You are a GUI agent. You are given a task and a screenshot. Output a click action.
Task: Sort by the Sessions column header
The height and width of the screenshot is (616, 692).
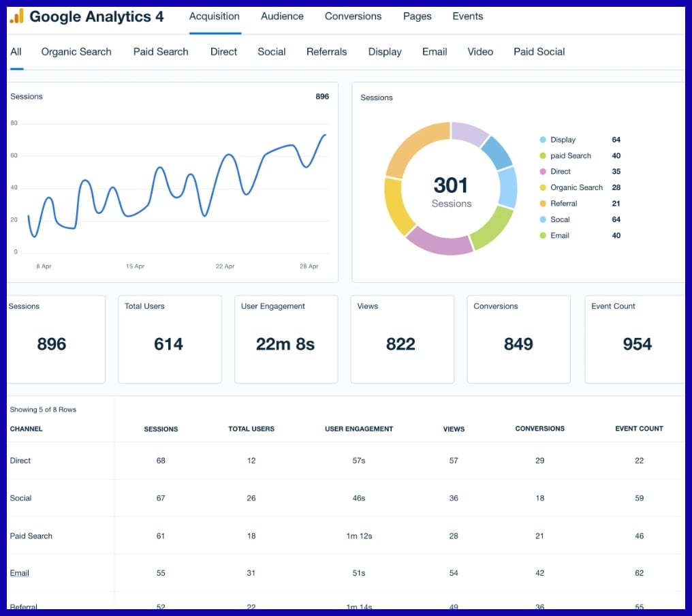[x=161, y=429]
